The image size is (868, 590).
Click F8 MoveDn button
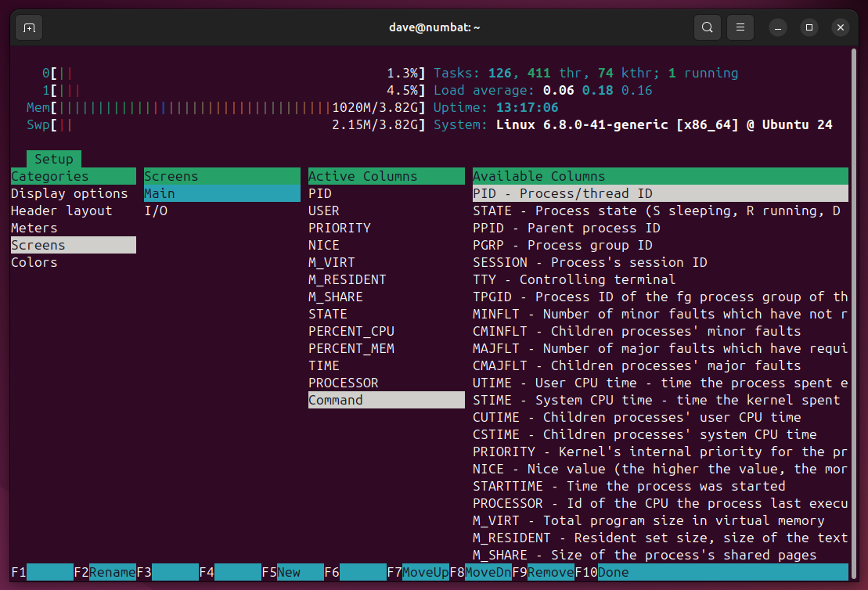(x=481, y=572)
